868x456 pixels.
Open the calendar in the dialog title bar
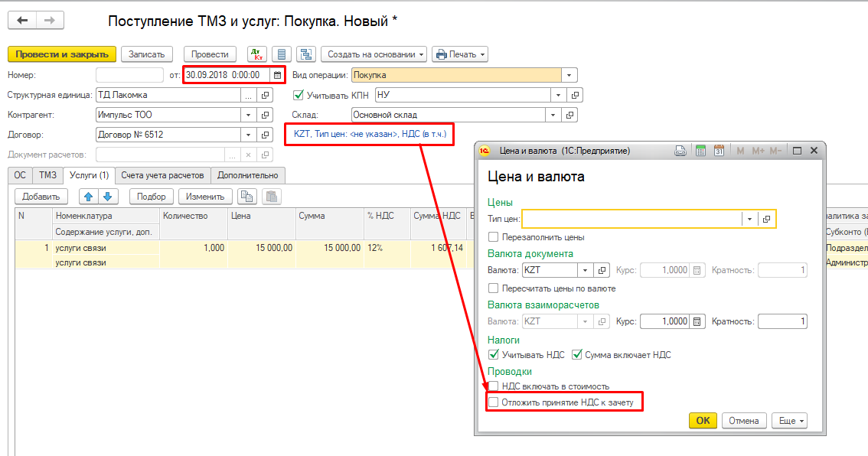click(x=719, y=151)
